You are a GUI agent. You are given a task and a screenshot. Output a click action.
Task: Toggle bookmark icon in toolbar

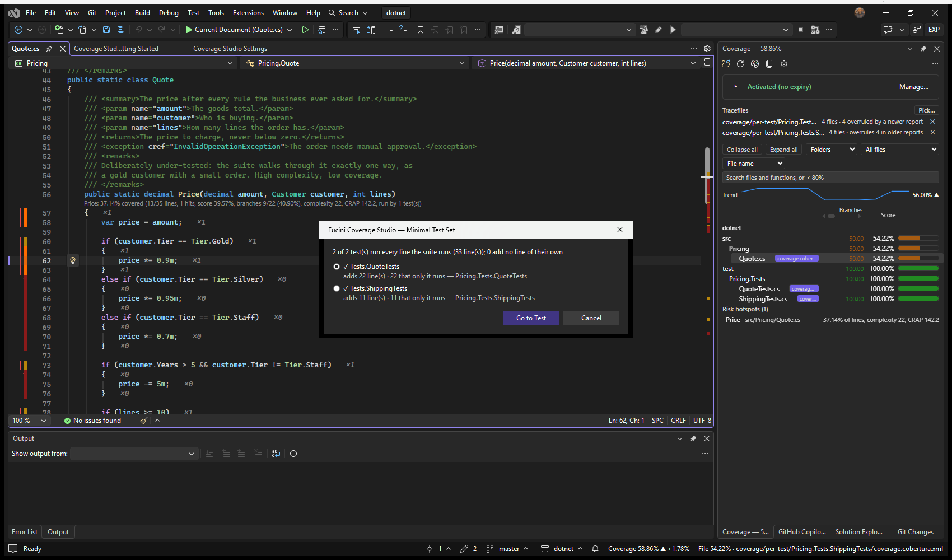(x=421, y=30)
